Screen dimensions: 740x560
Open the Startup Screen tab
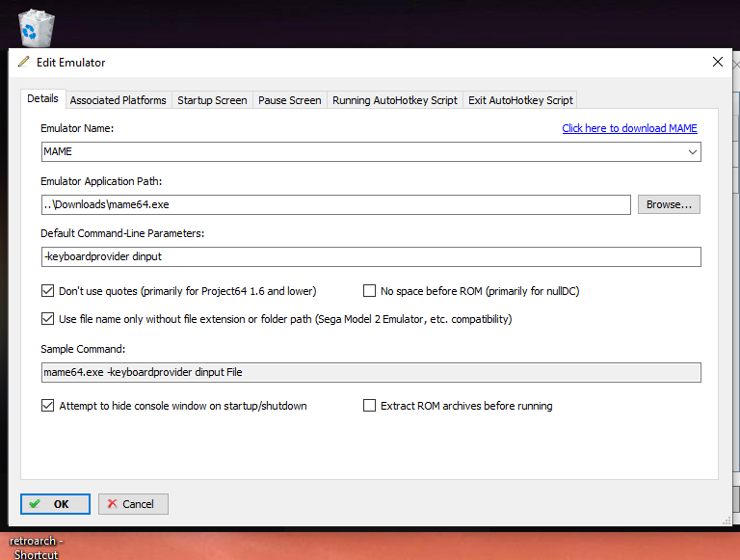tap(212, 100)
